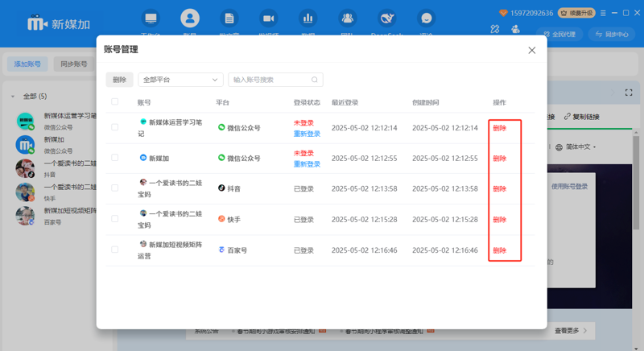Collapse the 全部 (5) account group arrow
This screenshot has width=644, height=351.
[x=13, y=97]
